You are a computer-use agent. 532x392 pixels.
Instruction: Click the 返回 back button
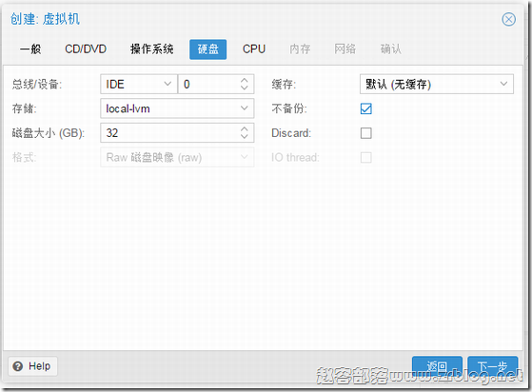pyautogui.click(x=438, y=366)
